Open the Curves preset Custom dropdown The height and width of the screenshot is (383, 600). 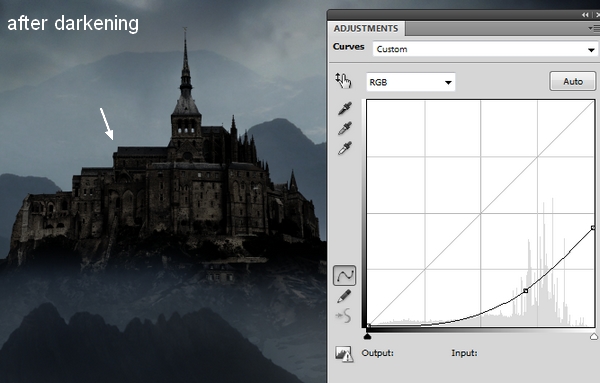point(484,49)
